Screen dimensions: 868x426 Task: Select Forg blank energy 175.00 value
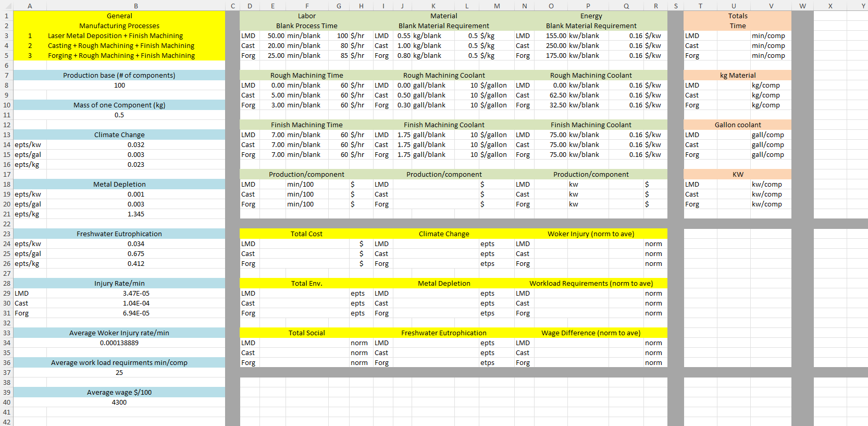tap(551, 55)
